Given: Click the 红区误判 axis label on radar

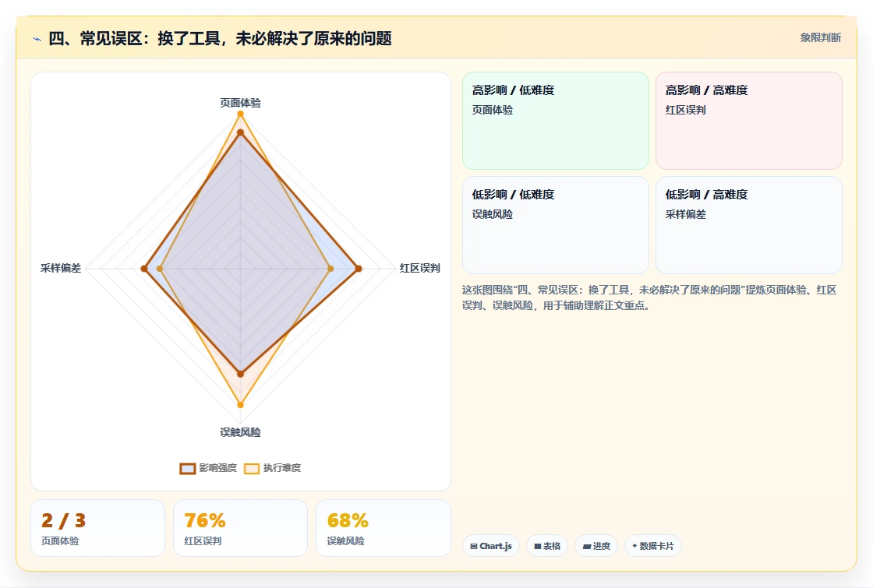Looking at the screenshot, I should (420, 268).
